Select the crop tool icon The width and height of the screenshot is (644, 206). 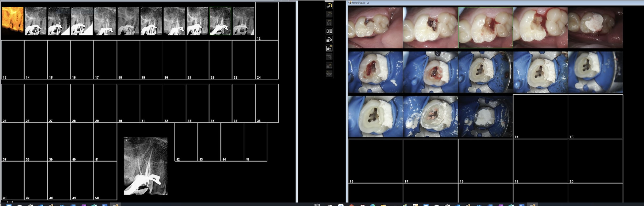coord(329,57)
